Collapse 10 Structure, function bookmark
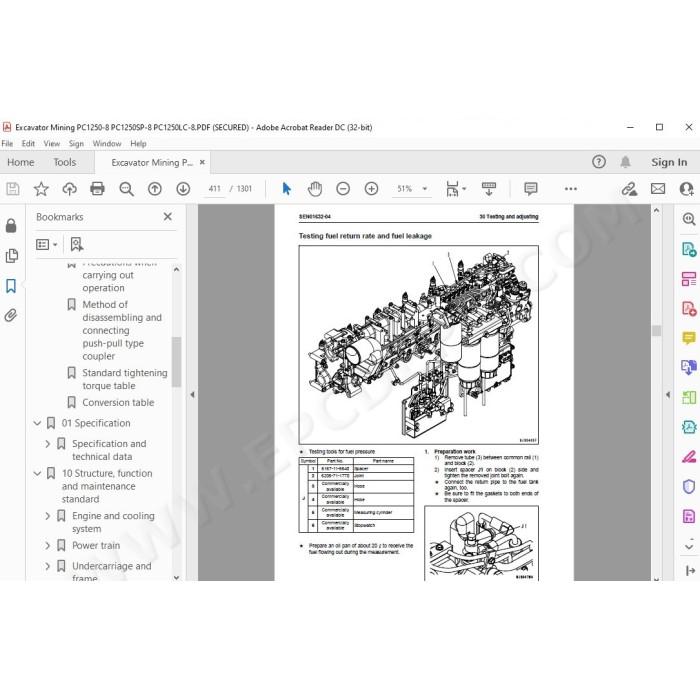The height and width of the screenshot is (700, 700). click(x=38, y=473)
